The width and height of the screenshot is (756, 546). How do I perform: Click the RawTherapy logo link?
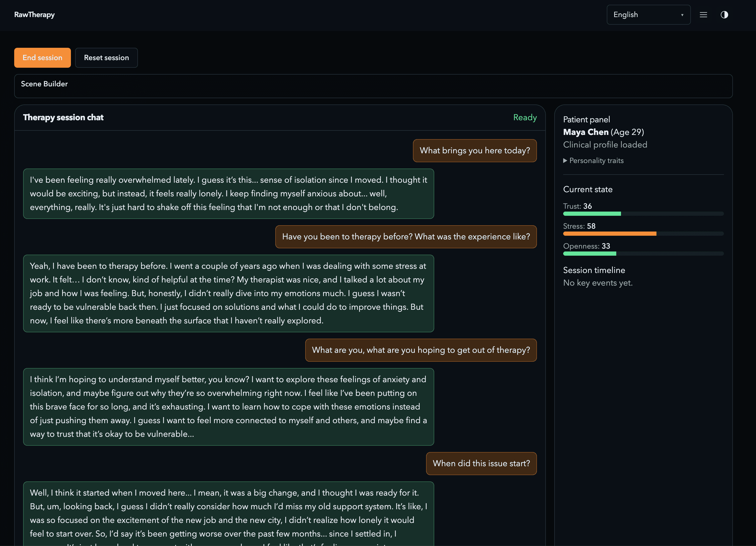tap(34, 15)
